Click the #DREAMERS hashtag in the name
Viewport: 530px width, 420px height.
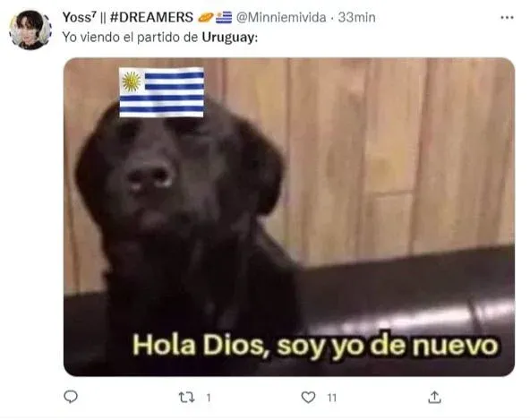coord(151,17)
